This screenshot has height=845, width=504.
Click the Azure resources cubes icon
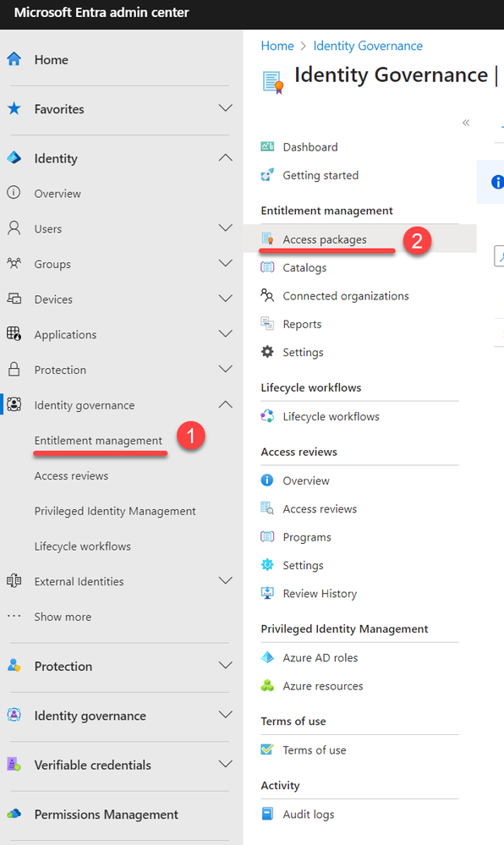pos(267,685)
